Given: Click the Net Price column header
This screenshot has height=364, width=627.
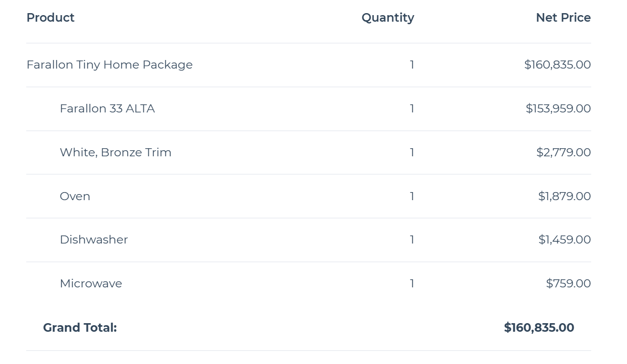Looking at the screenshot, I should tap(563, 18).
